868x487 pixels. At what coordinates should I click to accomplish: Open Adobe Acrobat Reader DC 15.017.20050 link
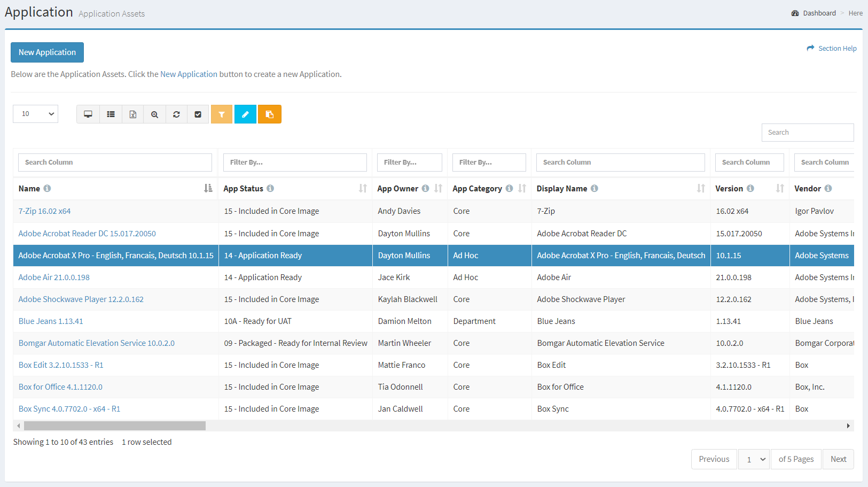point(87,234)
